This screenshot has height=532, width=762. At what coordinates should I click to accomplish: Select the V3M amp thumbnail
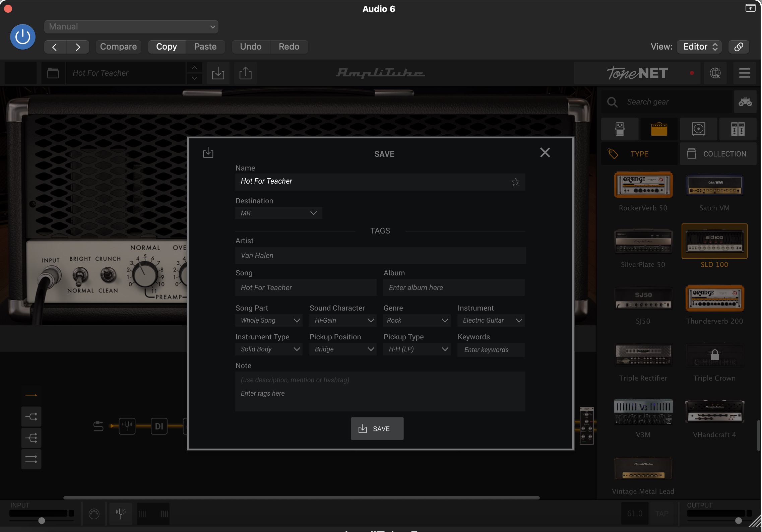tap(643, 412)
